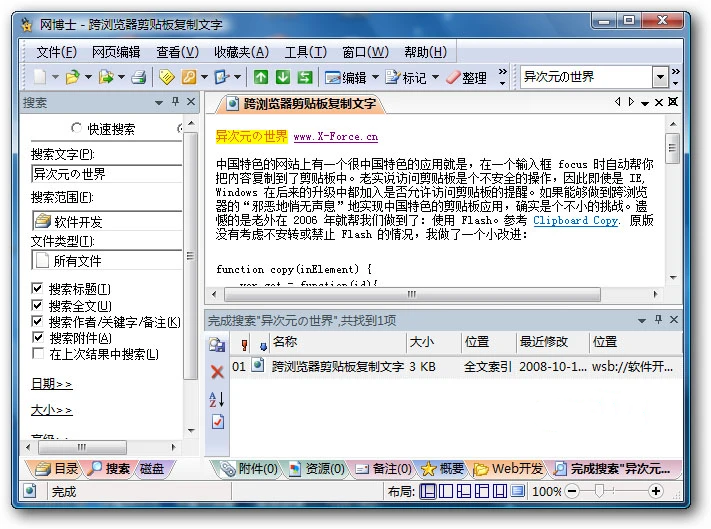Open the 文件(F) menu

point(57,52)
